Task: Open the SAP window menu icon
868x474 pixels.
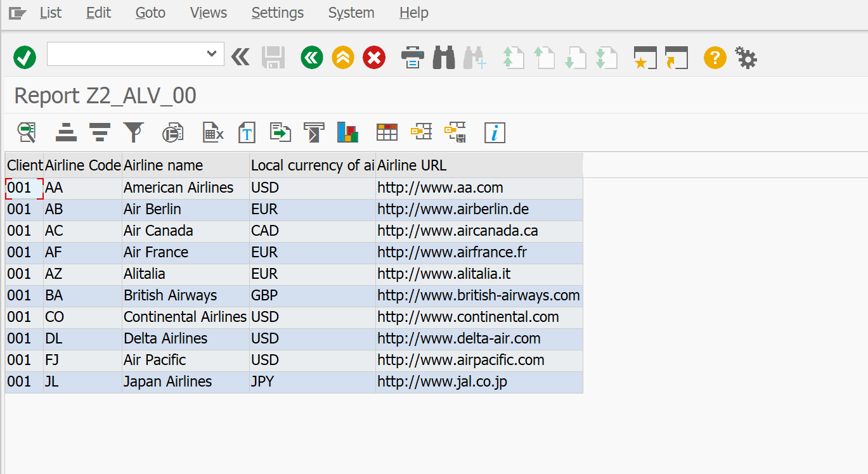Action: click(17, 13)
